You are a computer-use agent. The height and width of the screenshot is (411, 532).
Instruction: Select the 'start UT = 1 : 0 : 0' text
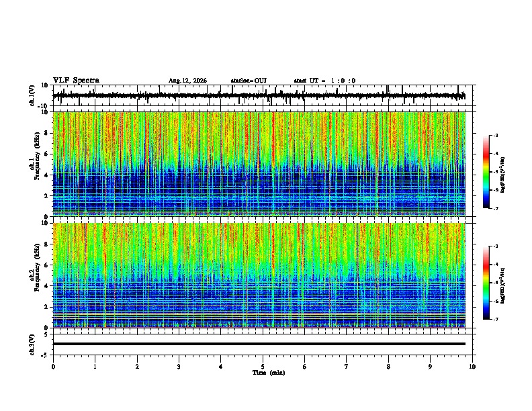pos(324,81)
